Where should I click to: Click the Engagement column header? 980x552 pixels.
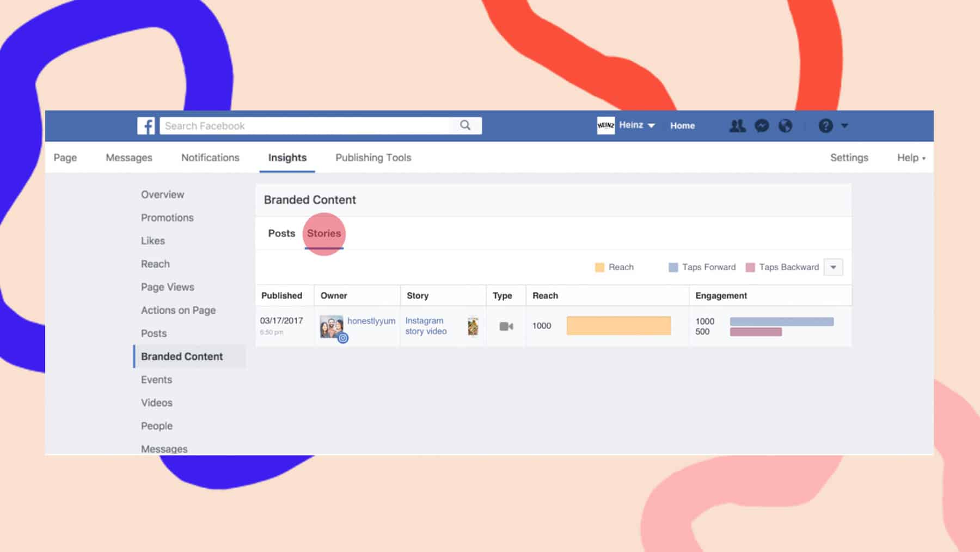coord(721,295)
